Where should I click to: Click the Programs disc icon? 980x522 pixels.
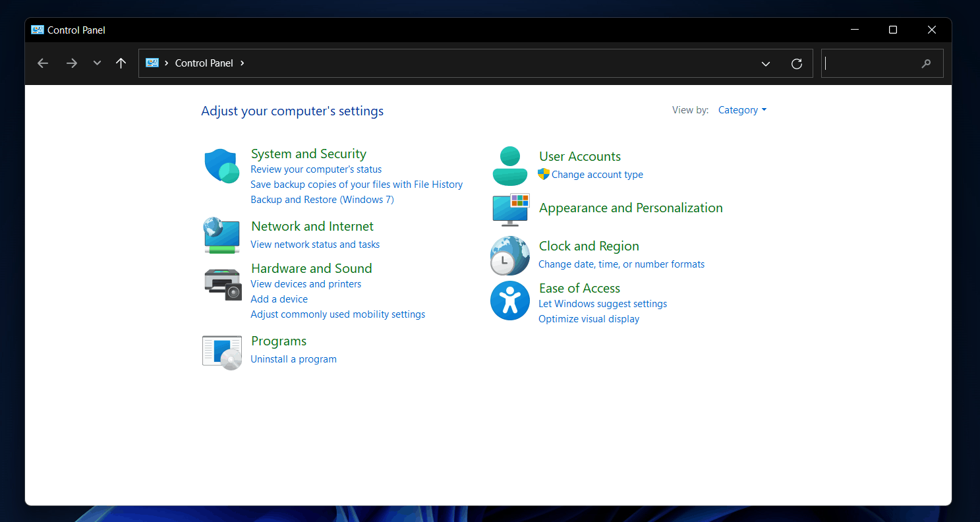221,352
